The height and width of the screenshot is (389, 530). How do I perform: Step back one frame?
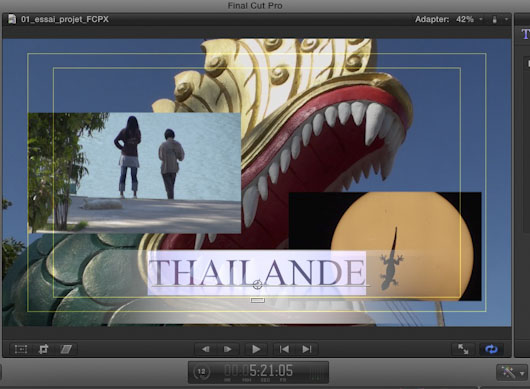pyautogui.click(x=206, y=349)
